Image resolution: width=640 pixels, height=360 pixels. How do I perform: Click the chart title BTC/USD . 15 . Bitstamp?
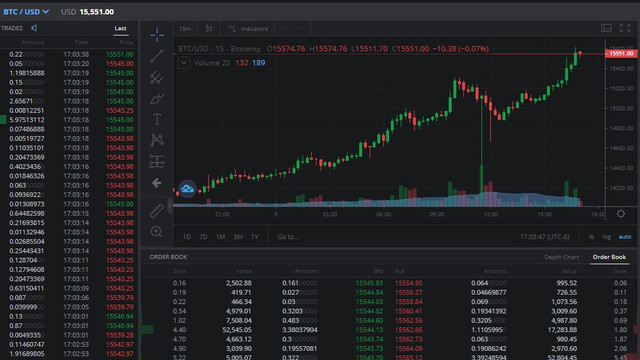coord(219,49)
